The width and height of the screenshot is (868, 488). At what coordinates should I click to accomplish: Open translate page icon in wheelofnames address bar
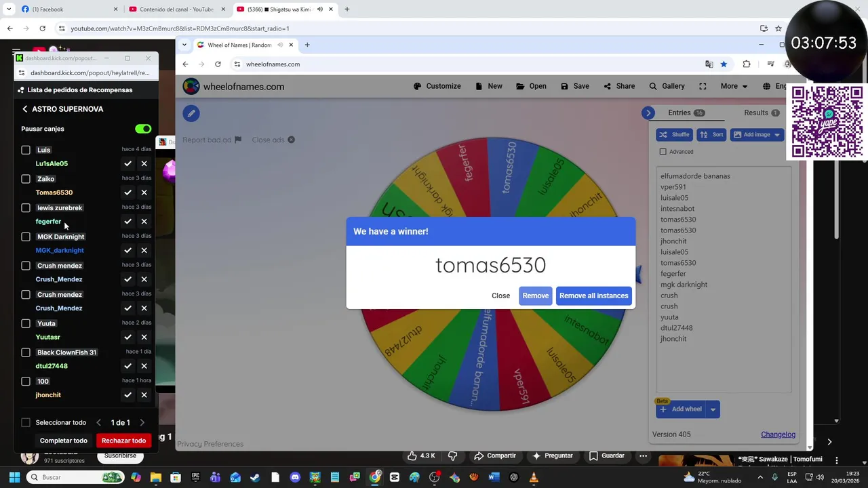pos(709,64)
